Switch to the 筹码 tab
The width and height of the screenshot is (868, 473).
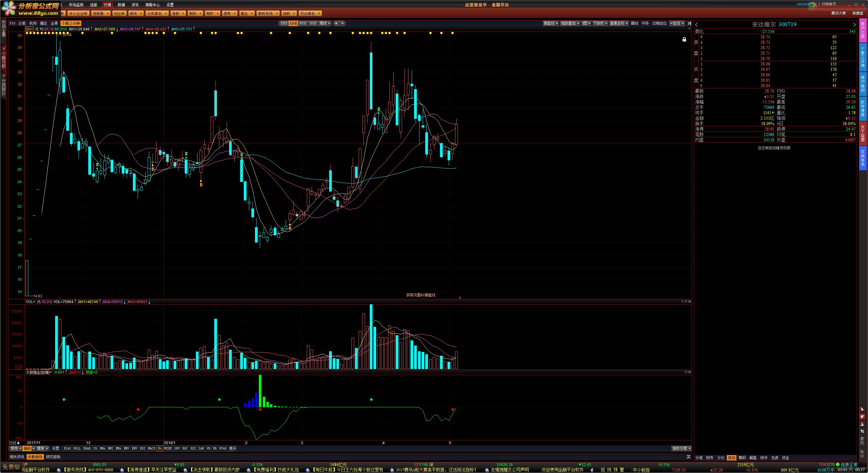click(742, 458)
